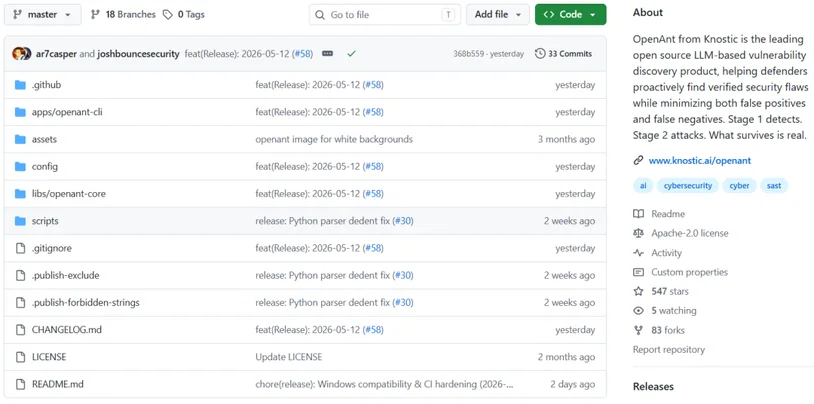Select the 'cybersecurity' topic tag
The image size is (814, 404).
688,186
